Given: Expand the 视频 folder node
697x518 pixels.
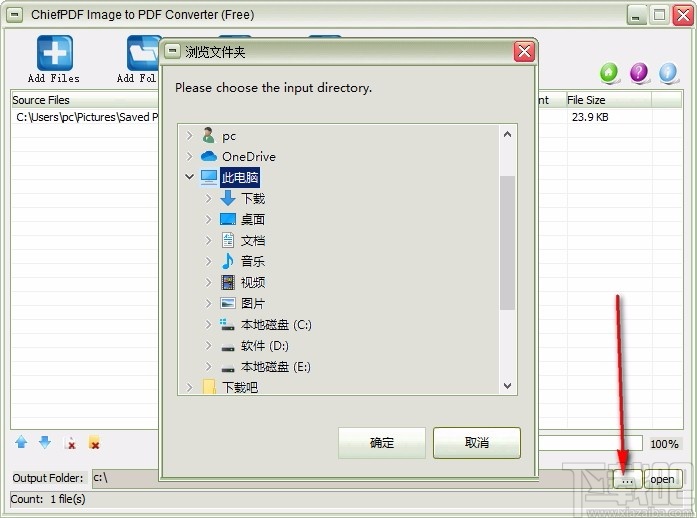Looking at the screenshot, I should (x=208, y=282).
